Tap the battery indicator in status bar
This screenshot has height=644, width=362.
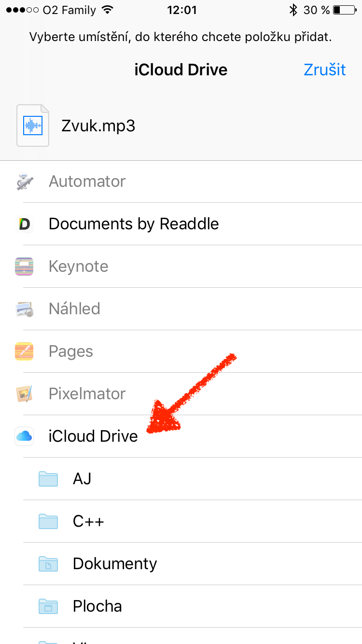[343, 10]
